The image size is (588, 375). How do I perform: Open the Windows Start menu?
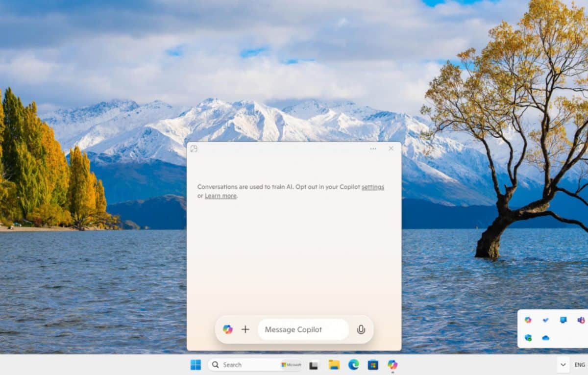click(196, 365)
